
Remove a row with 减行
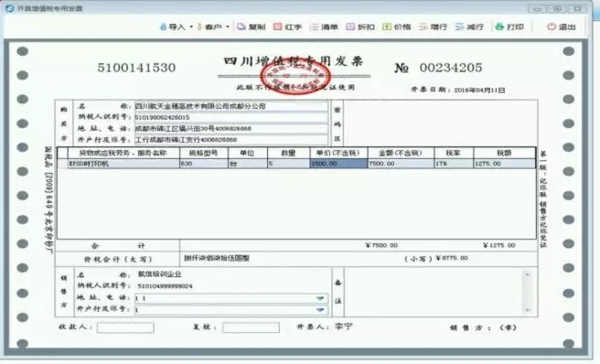coord(469,27)
